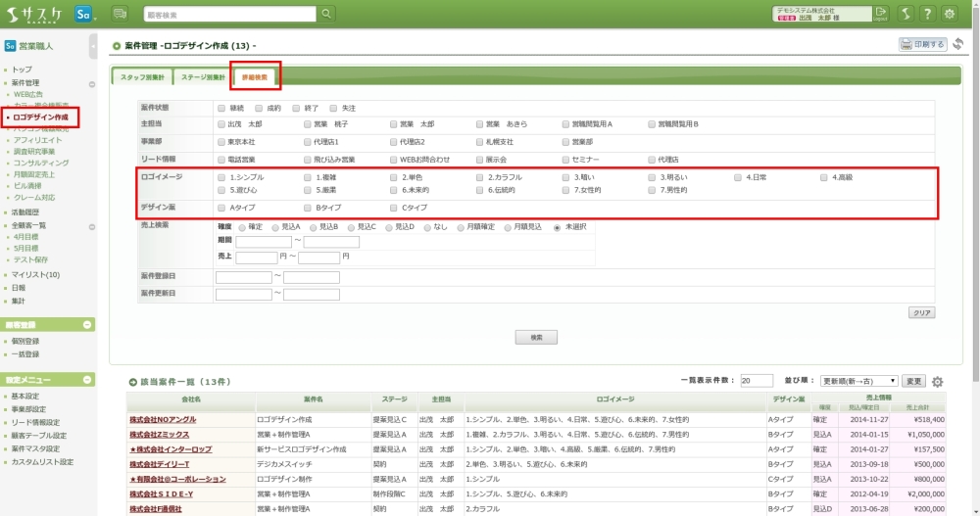980x516 pixels.
Task: Click the chat message icon in header
Action: point(120,14)
